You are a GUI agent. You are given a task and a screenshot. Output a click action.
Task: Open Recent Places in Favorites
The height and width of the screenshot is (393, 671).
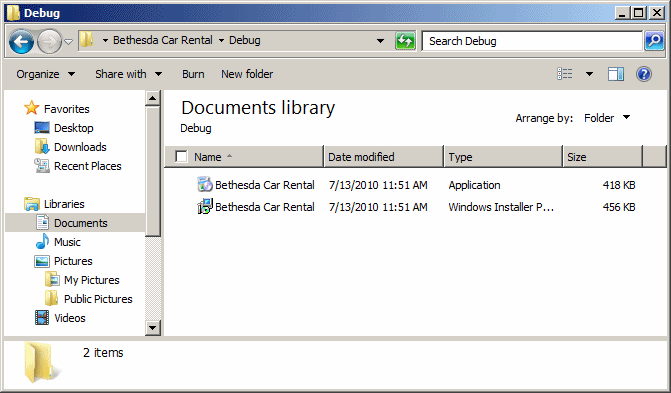point(88,166)
